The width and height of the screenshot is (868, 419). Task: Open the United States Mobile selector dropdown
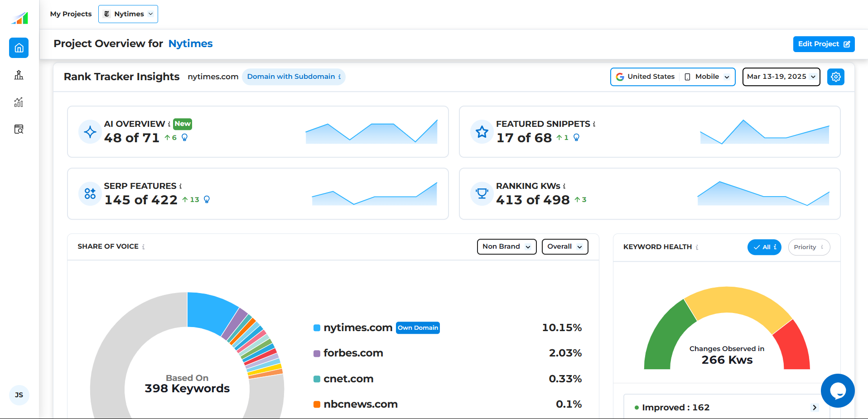(673, 77)
